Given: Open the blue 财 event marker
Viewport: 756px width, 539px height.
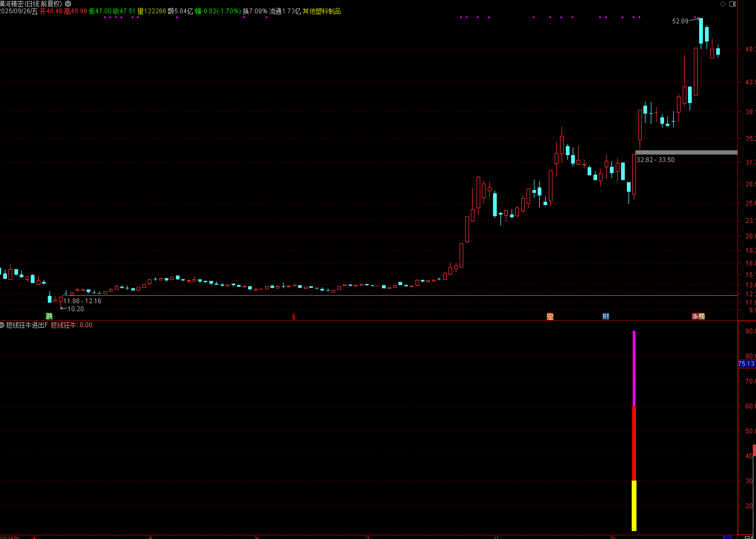Looking at the screenshot, I should pos(606,316).
